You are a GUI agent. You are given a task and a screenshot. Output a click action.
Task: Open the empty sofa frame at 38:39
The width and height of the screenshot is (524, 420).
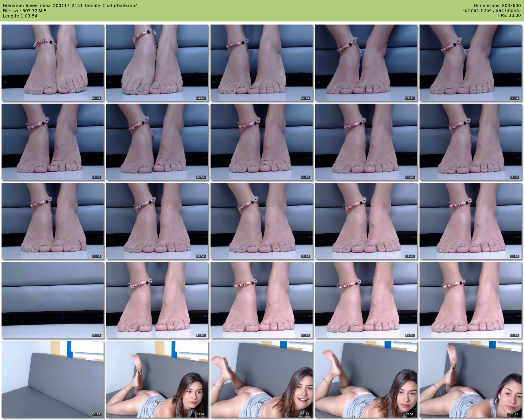52,300
